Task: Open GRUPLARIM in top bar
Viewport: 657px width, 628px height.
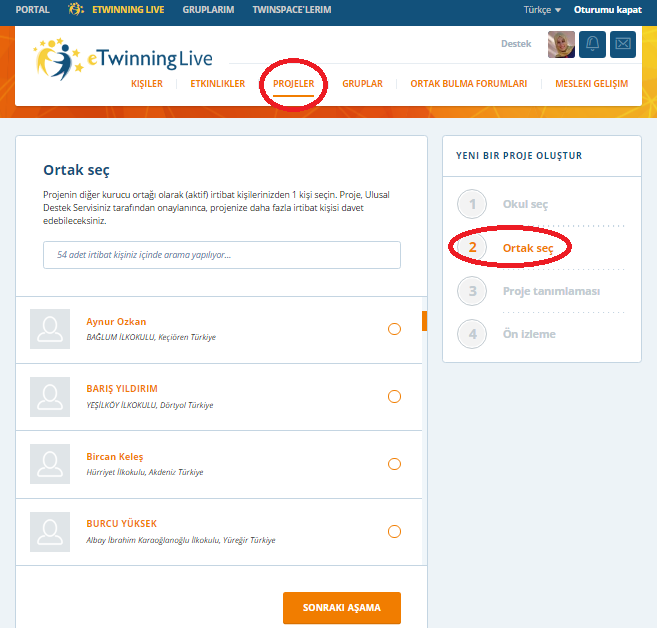Action: click(208, 10)
